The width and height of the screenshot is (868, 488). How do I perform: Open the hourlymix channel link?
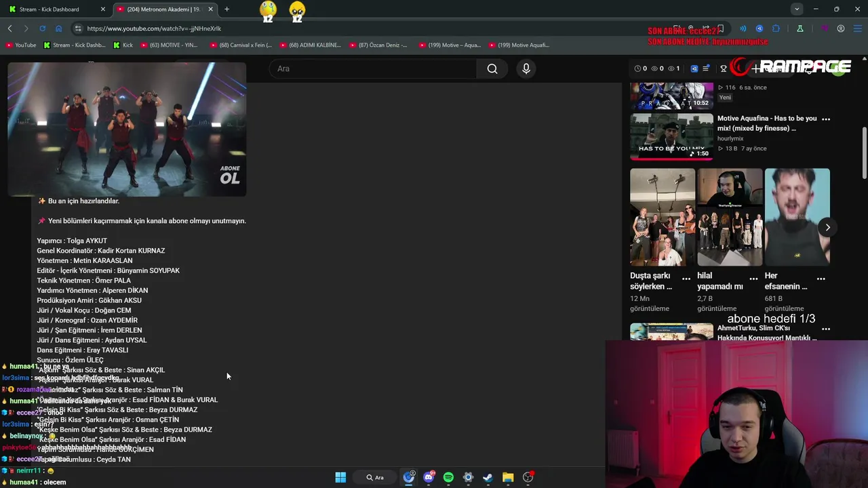[730, 138]
